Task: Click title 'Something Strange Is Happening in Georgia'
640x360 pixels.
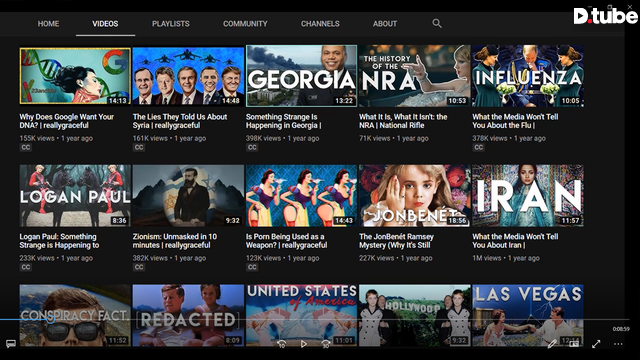Action: tap(283, 121)
